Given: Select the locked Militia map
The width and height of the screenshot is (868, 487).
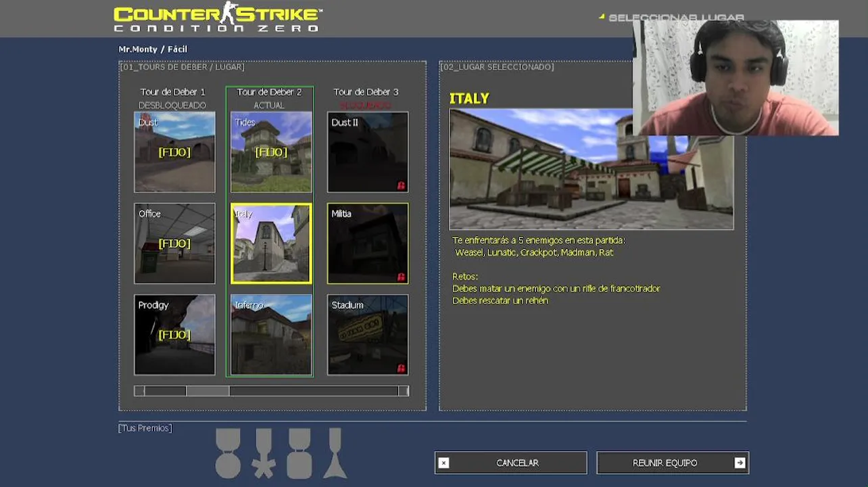Looking at the screenshot, I should pos(368,243).
